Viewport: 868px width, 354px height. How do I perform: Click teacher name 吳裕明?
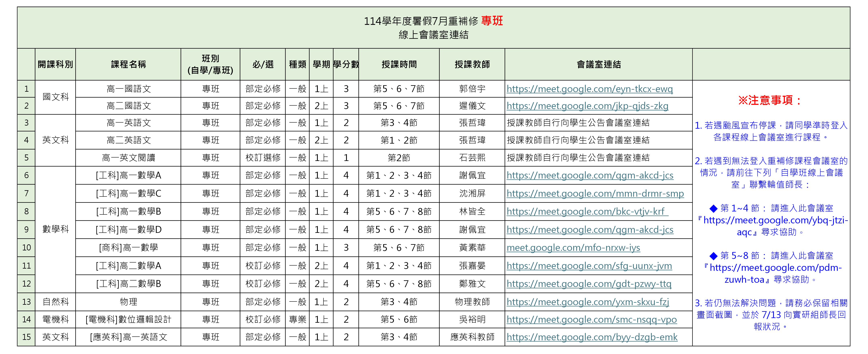[x=472, y=319]
